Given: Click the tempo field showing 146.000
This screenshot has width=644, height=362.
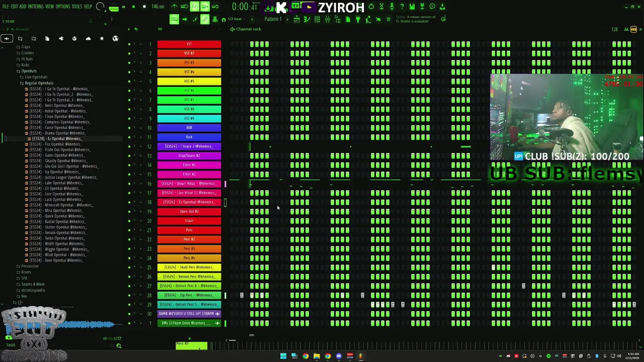Looking at the screenshot, I should click(157, 7).
